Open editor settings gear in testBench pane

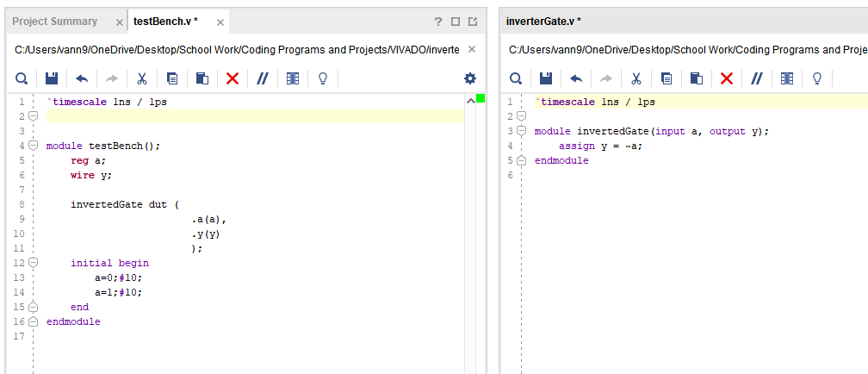469,78
